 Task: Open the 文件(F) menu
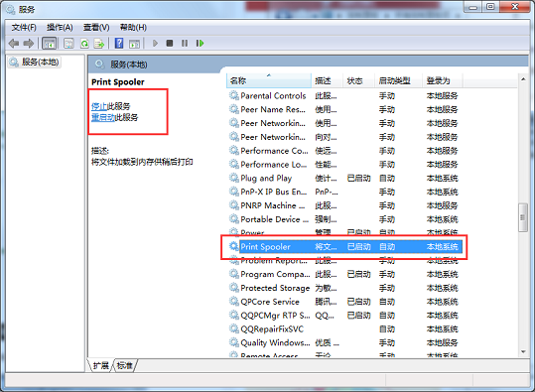24,28
